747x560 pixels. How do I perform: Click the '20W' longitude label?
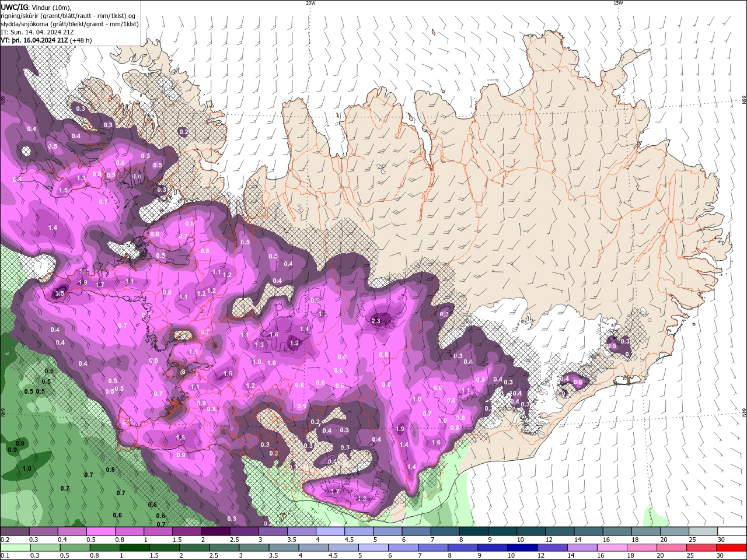coord(310,3)
